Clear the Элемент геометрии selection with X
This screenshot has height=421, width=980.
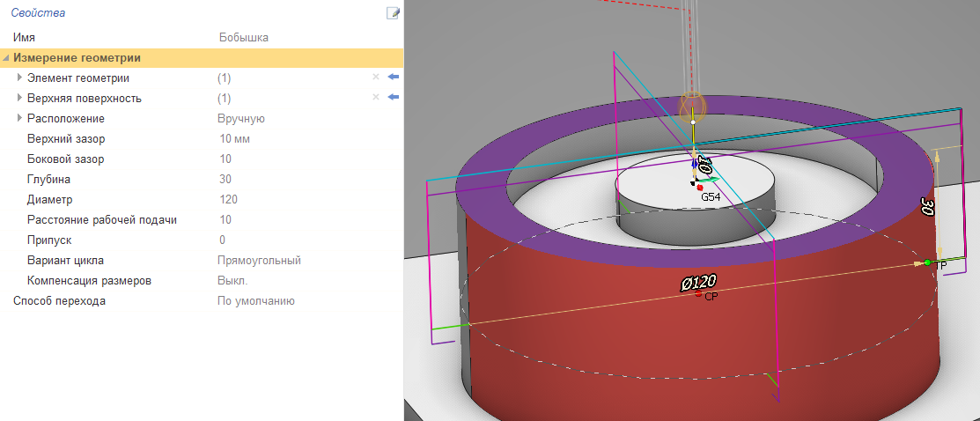click(376, 78)
